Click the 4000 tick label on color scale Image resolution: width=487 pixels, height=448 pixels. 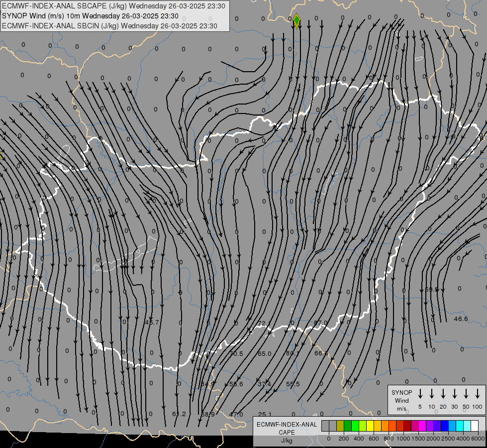coord(463,439)
